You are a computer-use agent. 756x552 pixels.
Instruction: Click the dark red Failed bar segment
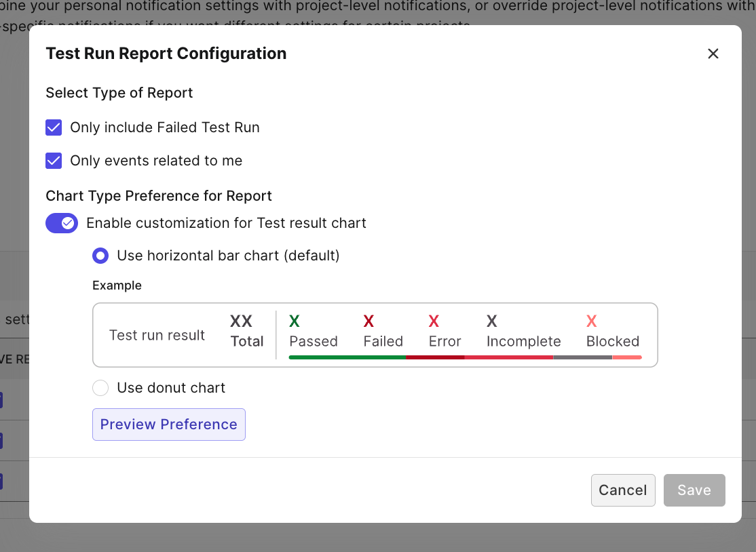point(434,357)
